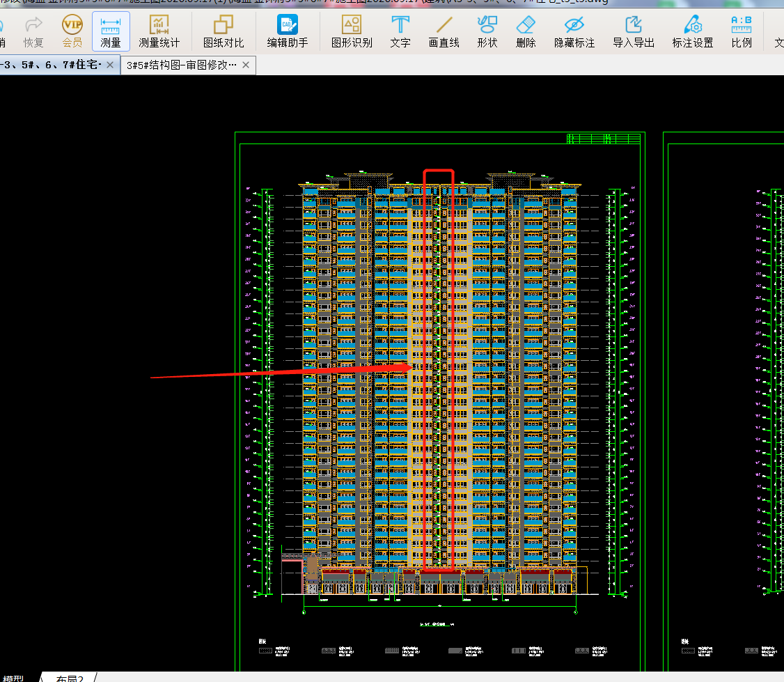
Task: Open the VIP 会员 membership icon
Action: 72,32
